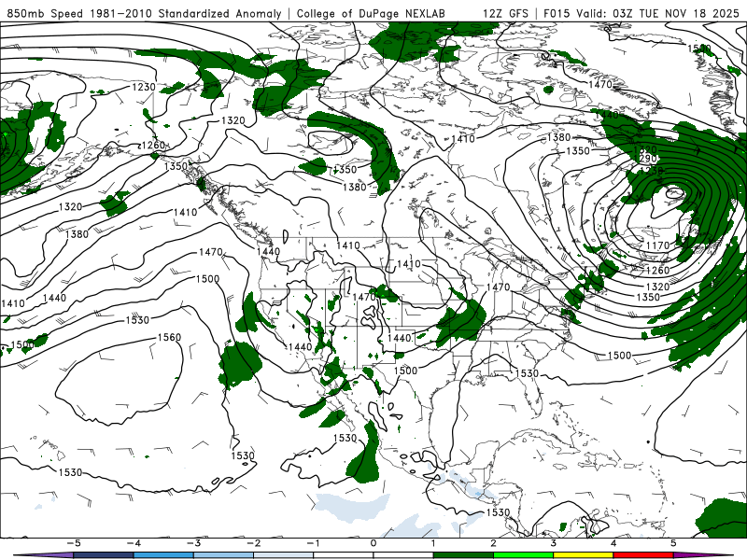Click the '-4' colorbar tick label
This screenshot has width=747, height=560.
[134, 543]
